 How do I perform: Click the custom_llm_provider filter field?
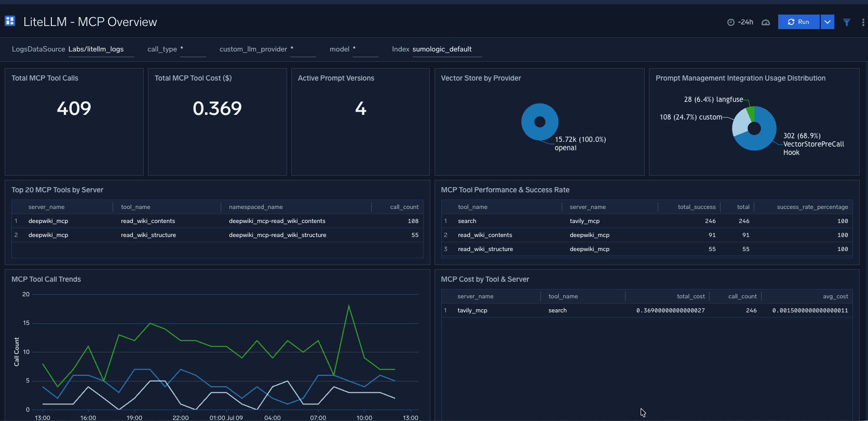[303, 49]
